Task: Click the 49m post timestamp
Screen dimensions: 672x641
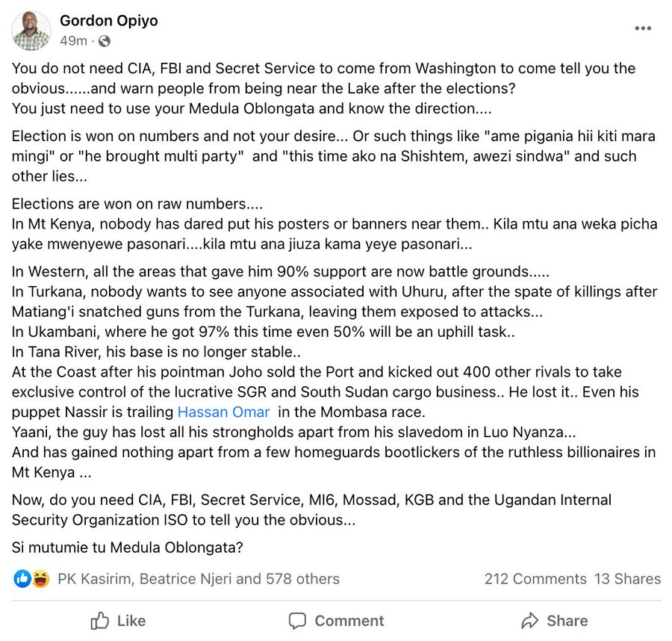Action: [73, 40]
